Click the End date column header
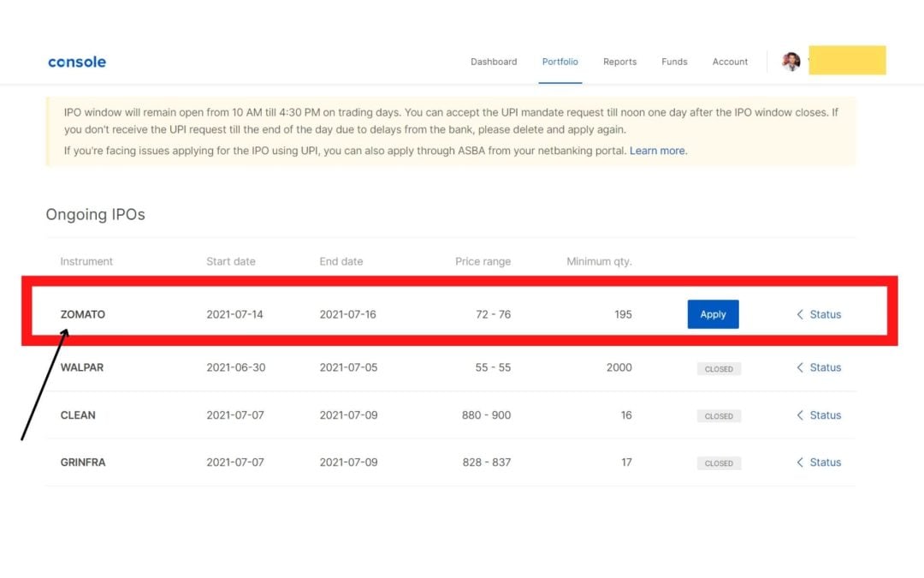 pos(341,261)
